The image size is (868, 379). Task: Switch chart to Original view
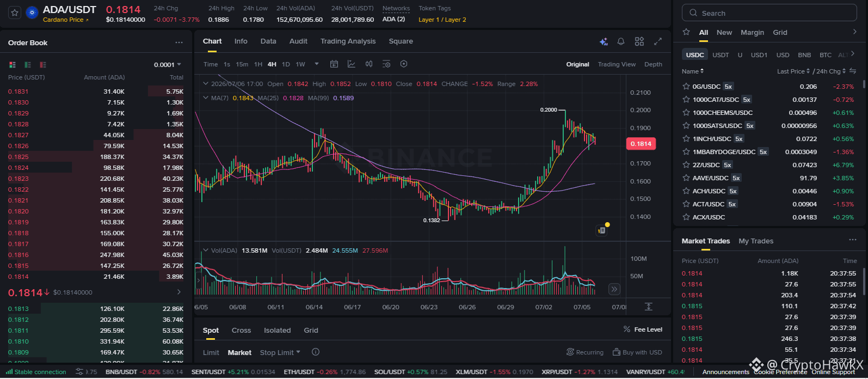coord(577,64)
